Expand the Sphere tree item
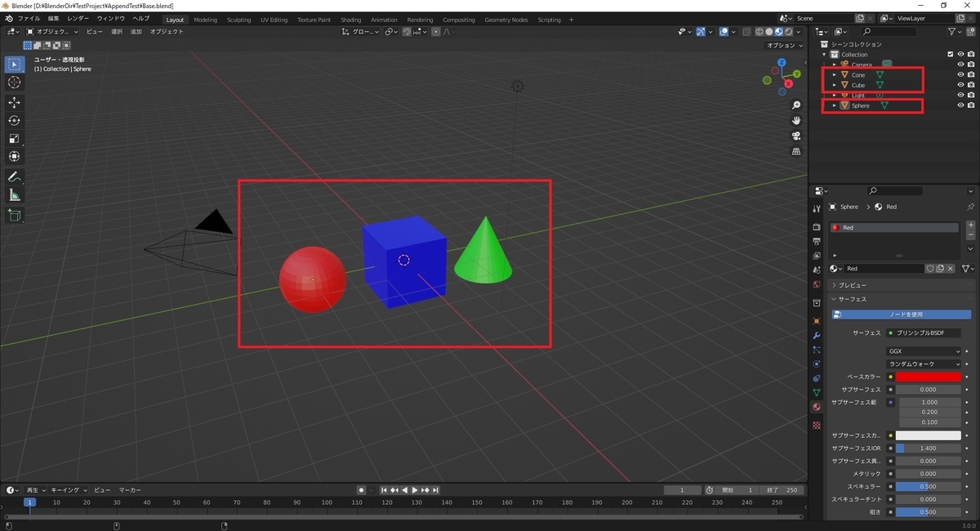This screenshot has height=531, width=980. [x=835, y=105]
